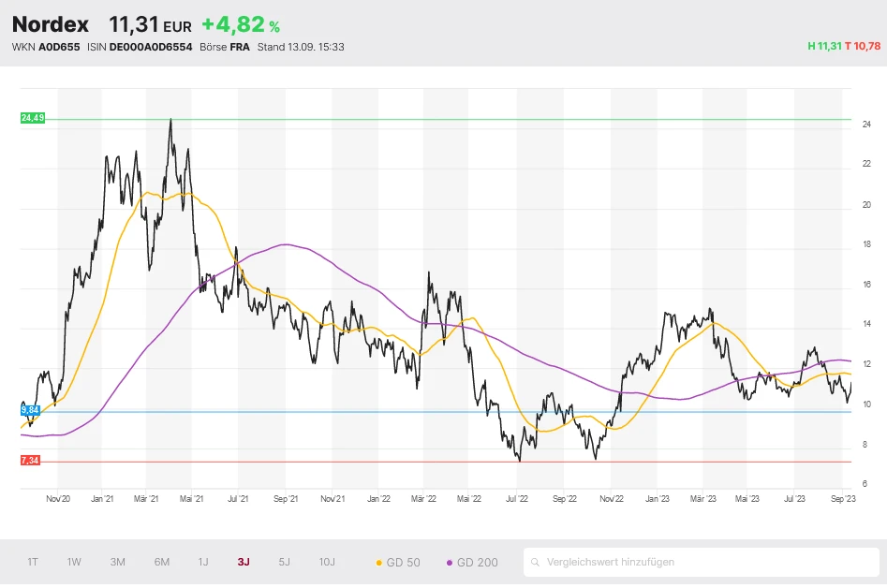Select the 10J time range

pyautogui.click(x=327, y=562)
